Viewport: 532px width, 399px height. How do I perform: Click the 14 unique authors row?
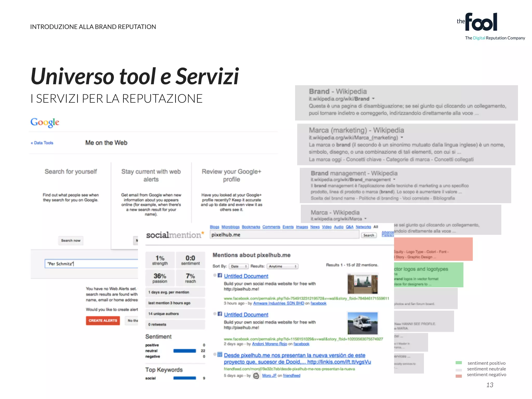point(175,314)
